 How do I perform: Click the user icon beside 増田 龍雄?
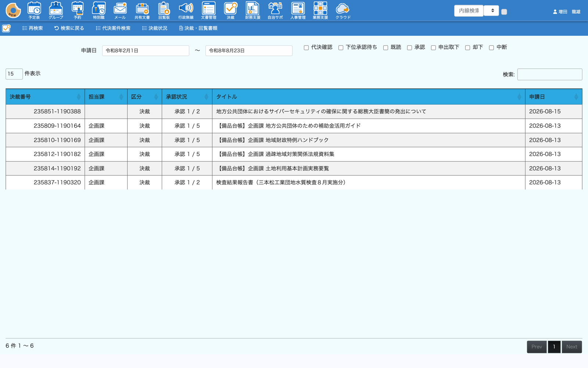tap(555, 12)
